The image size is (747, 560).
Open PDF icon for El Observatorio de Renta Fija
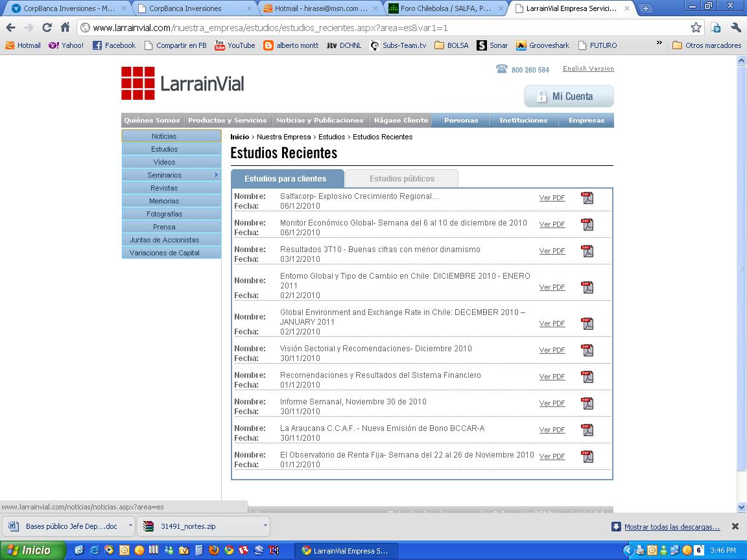click(587, 456)
